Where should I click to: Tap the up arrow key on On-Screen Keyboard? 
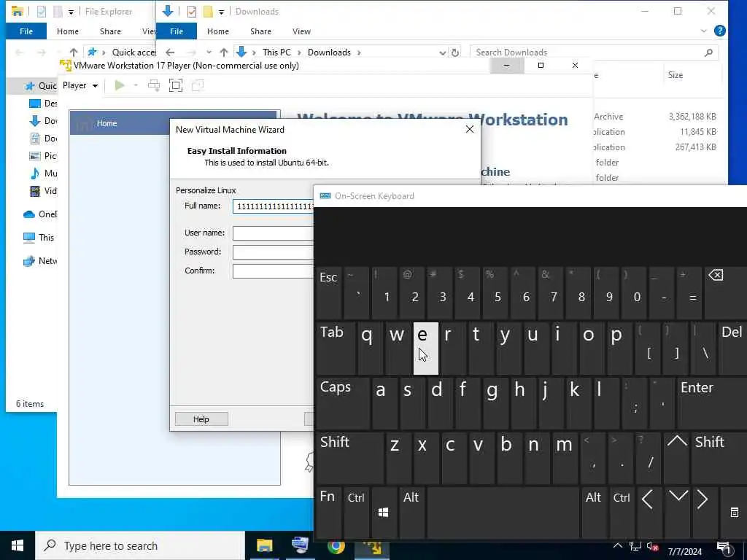tap(677, 456)
